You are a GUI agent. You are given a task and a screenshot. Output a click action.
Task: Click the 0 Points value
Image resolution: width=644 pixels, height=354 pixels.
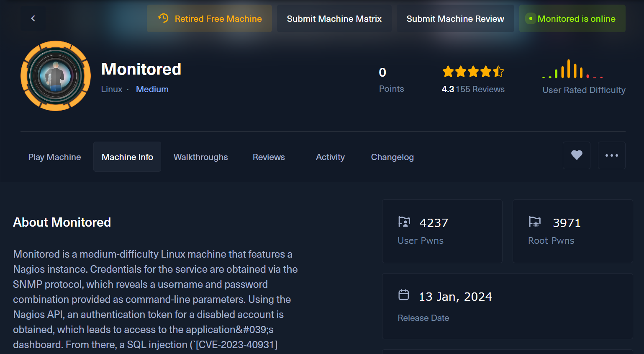[382, 72]
